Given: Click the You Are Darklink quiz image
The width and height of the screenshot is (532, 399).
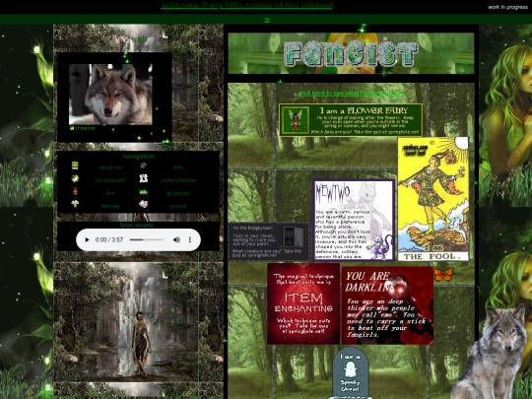Looking at the screenshot, I should (387, 305).
